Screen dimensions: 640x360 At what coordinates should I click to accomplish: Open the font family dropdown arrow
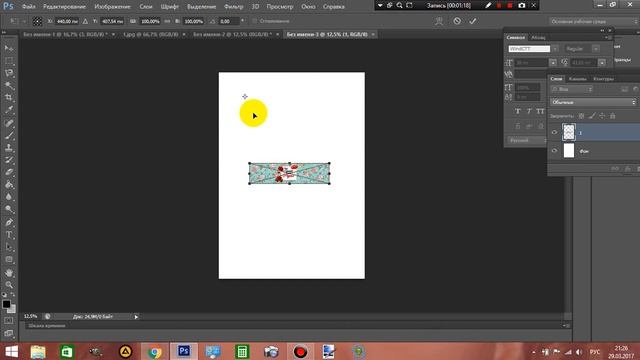[x=555, y=49]
